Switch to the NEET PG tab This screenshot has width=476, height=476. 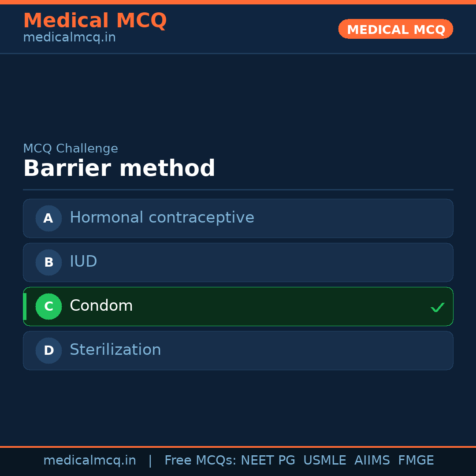point(268,460)
